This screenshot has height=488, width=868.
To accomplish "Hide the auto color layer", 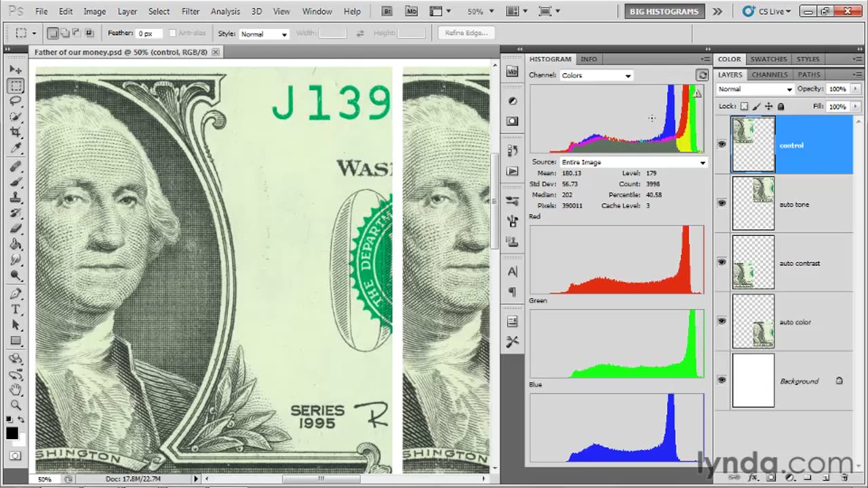I will 722,321.
